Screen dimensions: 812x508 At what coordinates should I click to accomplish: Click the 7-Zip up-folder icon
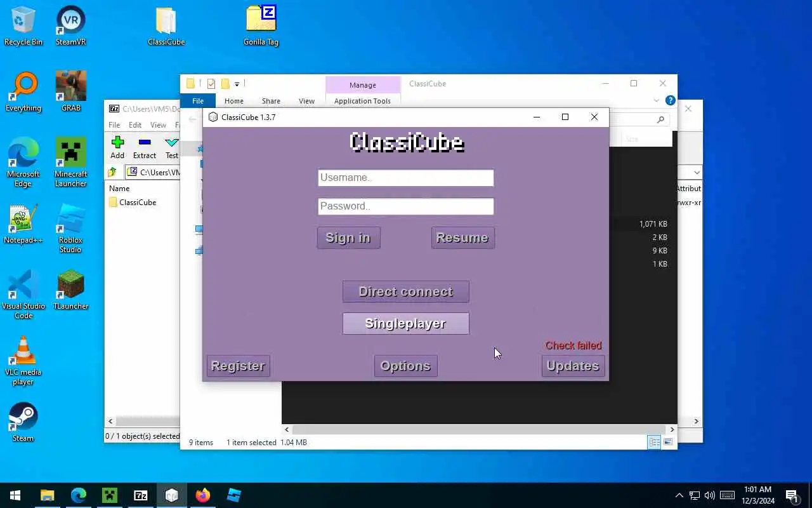(x=112, y=172)
